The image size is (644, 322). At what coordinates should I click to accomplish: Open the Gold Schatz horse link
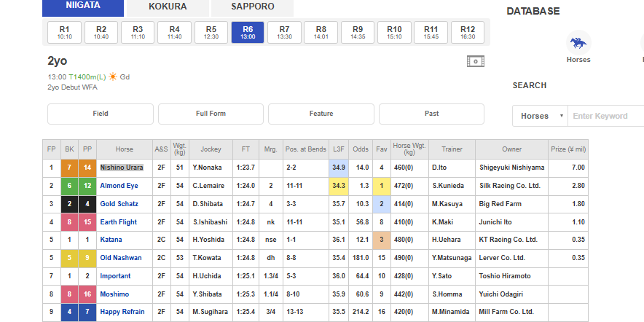119,204
